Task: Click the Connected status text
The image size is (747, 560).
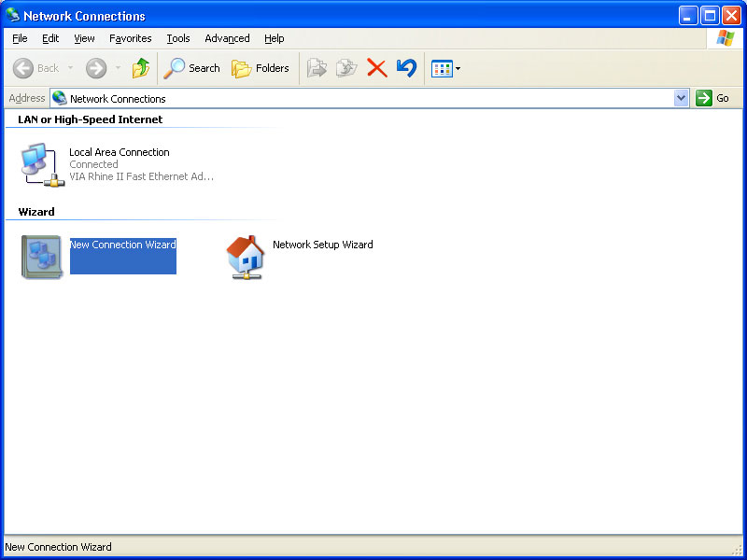Action: pos(93,164)
